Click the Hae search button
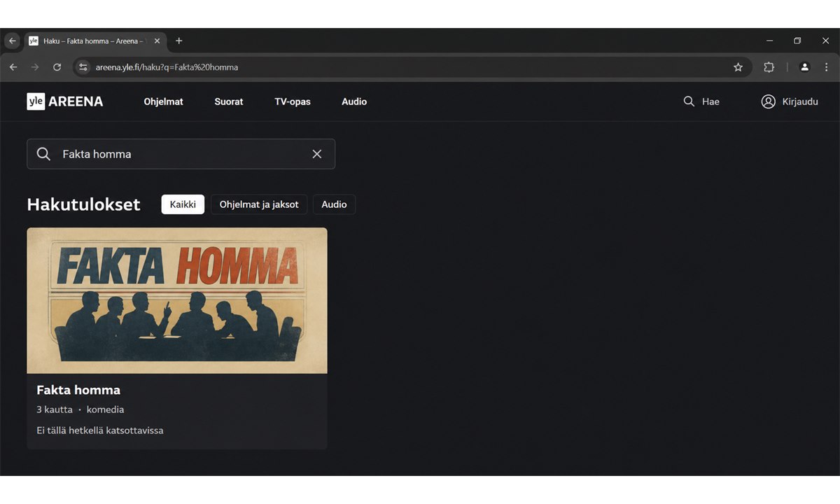The height and width of the screenshot is (504, 840). tap(701, 101)
